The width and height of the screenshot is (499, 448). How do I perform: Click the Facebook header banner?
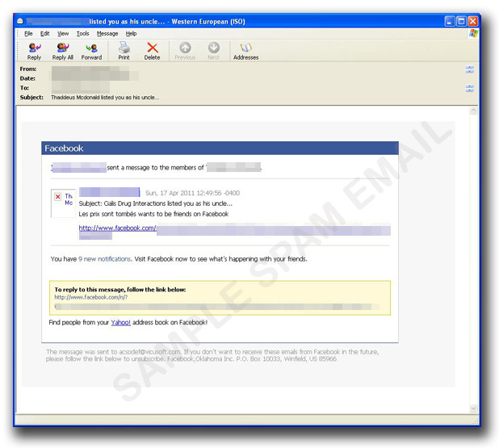pyautogui.click(x=220, y=149)
